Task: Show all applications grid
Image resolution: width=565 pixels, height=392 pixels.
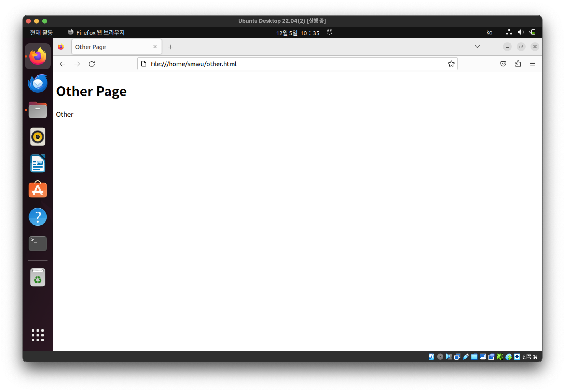Action: pos(38,335)
